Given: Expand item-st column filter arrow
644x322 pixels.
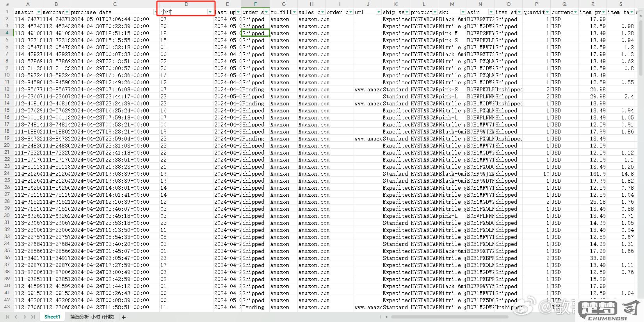Looking at the screenshot, I should [x=519, y=12].
